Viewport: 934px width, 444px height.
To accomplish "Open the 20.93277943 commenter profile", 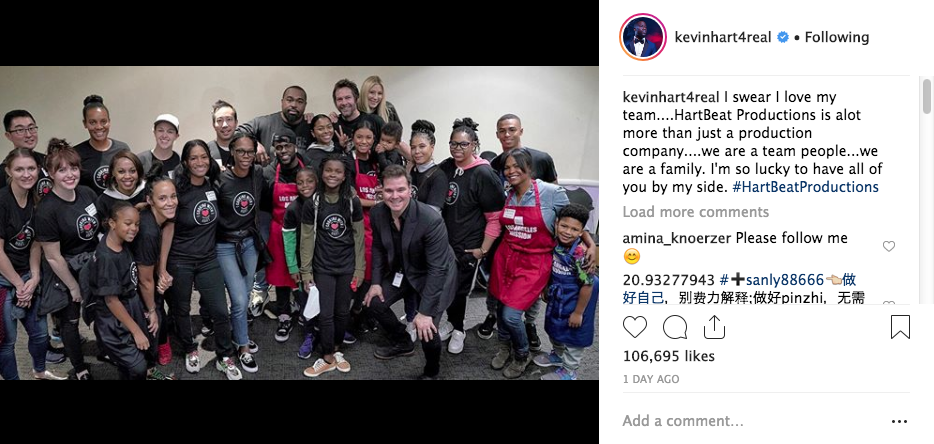I will (668, 280).
